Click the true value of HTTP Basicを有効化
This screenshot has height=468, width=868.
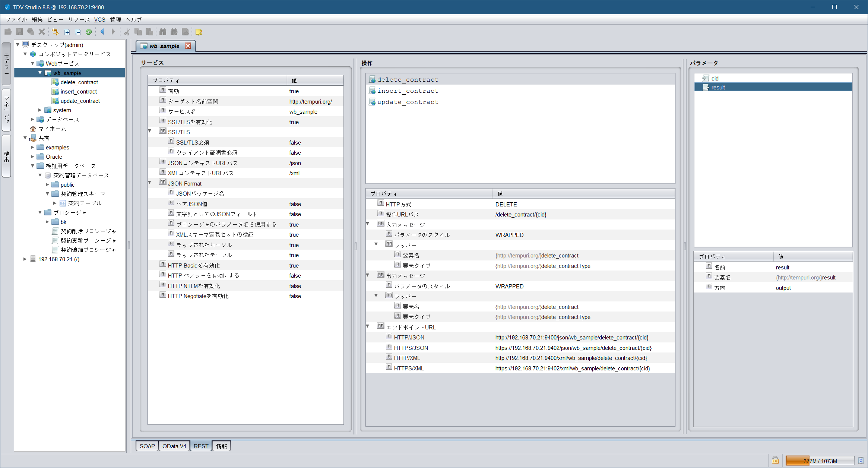(294, 266)
